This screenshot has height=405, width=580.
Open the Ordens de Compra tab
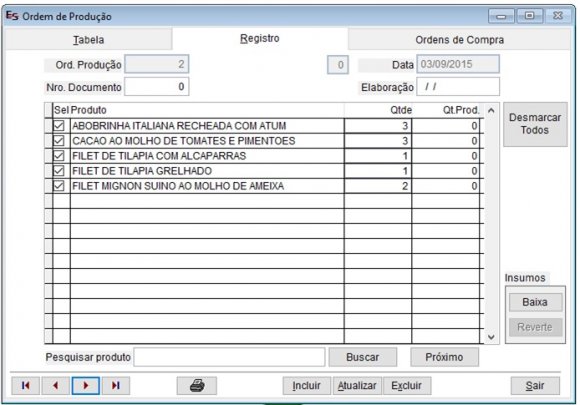click(x=459, y=40)
